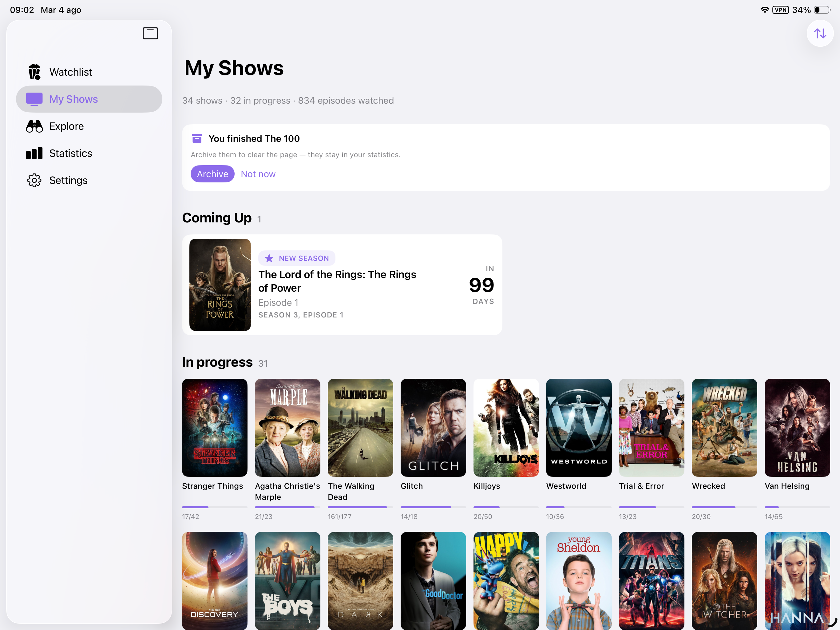Click the 'Coming Up' section heading
This screenshot has height=630, width=840.
(216, 218)
